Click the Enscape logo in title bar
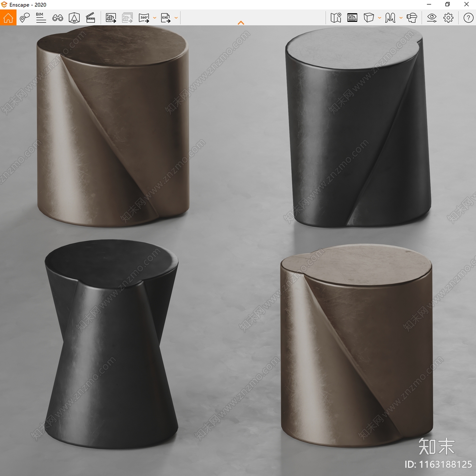This screenshot has width=476, height=476. (x=4, y=4)
